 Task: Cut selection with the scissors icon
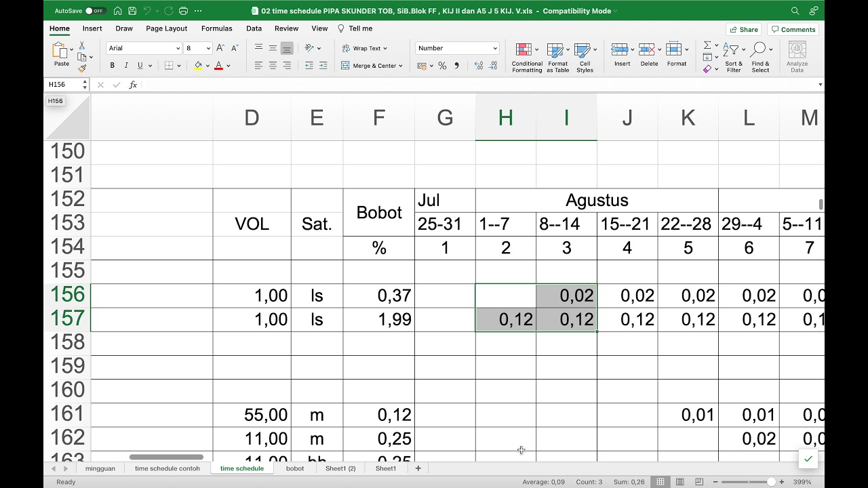click(x=82, y=45)
